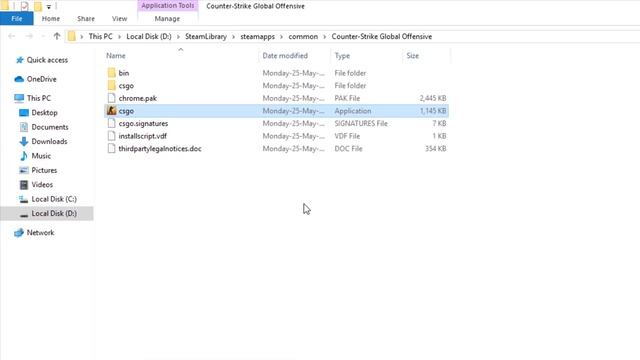
Task: Select the Manage tab under Application Tools
Action: click(x=167, y=19)
